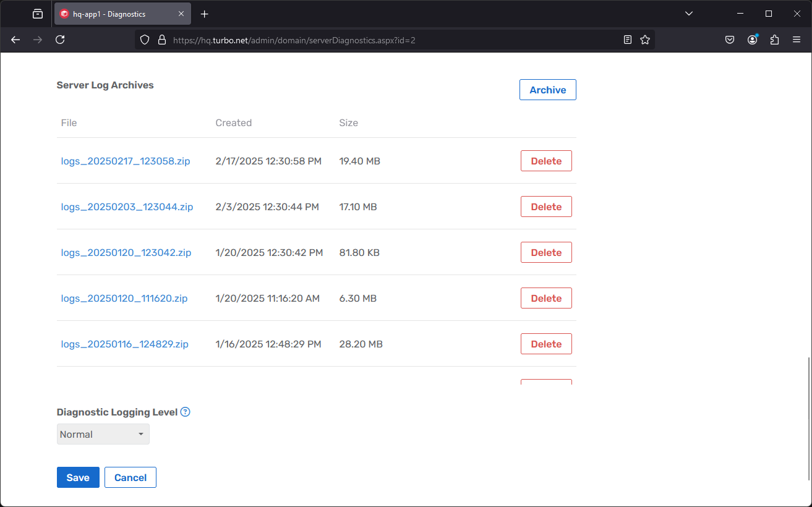Click the URL address bar field
The image size is (812, 507).
pos(390,40)
